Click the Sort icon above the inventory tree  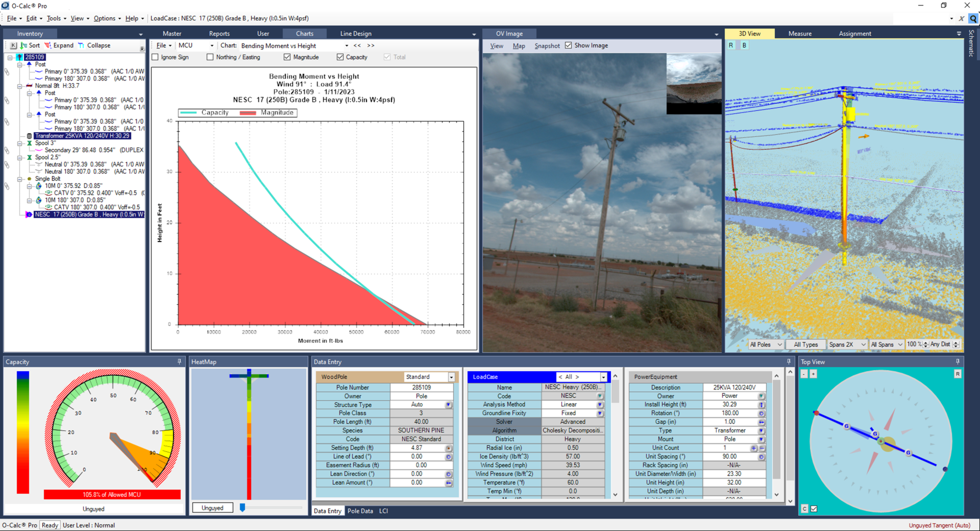click(23, 45)
